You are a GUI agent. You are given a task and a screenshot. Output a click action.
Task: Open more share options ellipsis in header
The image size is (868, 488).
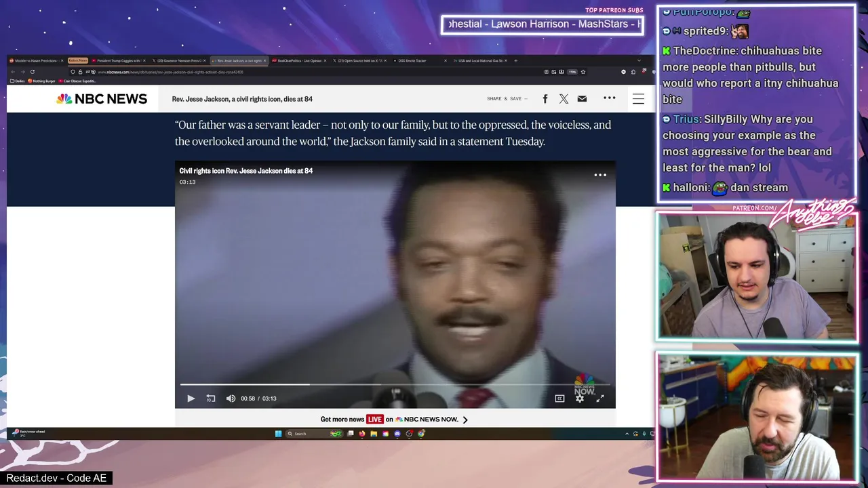[610, 98]
